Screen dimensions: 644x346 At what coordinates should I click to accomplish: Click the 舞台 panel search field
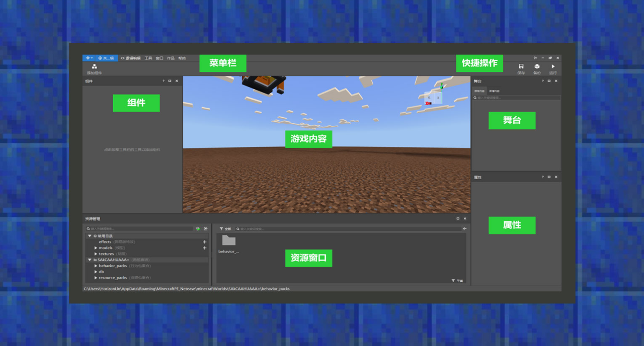pyautogui.click(x=517, y=98)
